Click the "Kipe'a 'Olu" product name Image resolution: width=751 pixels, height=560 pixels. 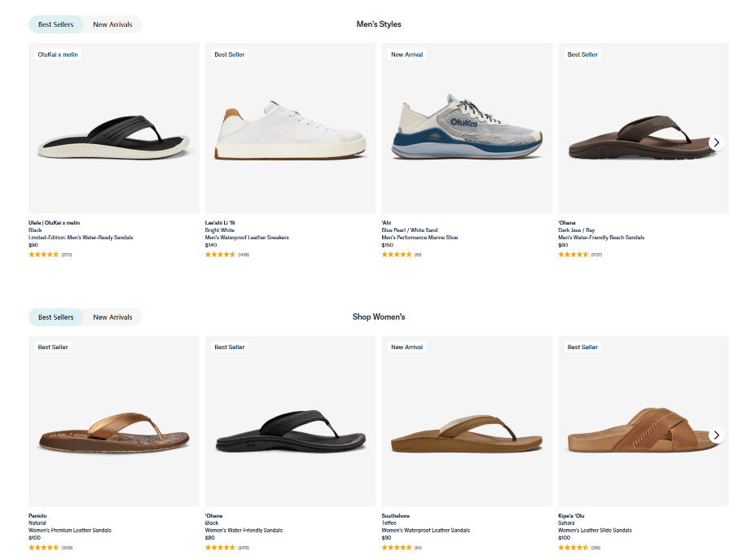click(571, 515)
